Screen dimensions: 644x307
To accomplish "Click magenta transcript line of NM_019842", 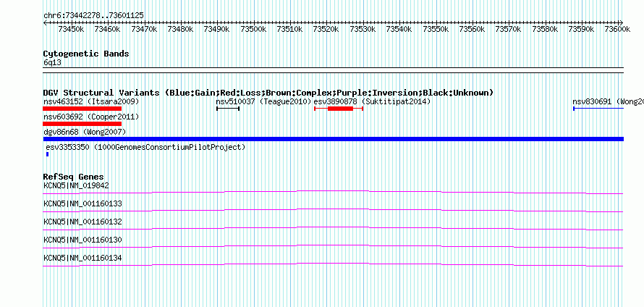I will pos(333,193).
